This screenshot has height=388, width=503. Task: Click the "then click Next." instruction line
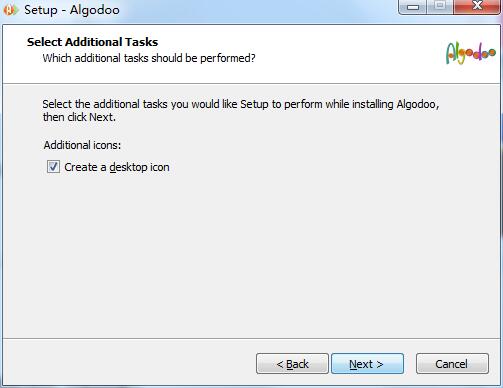click(79, 117)
